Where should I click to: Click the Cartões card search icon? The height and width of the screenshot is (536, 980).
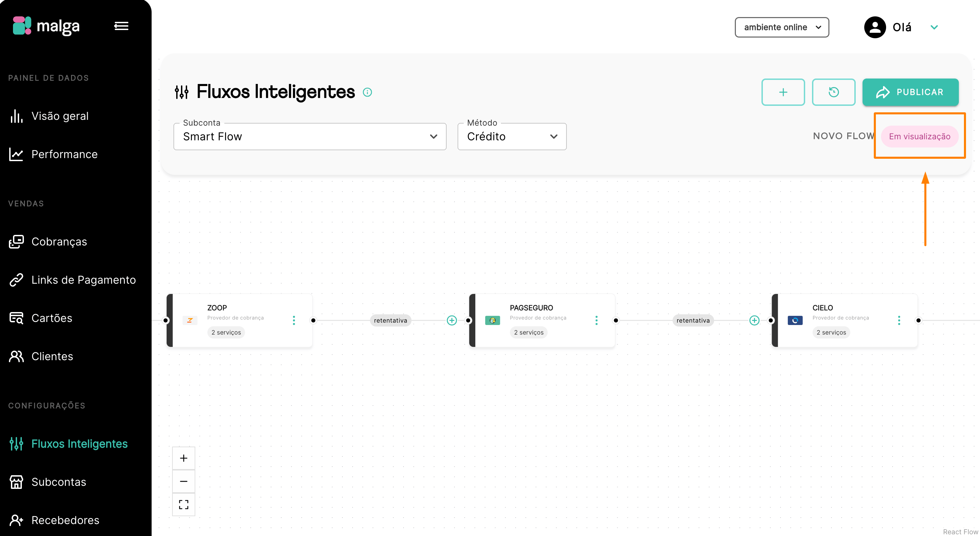pos(16,318)
